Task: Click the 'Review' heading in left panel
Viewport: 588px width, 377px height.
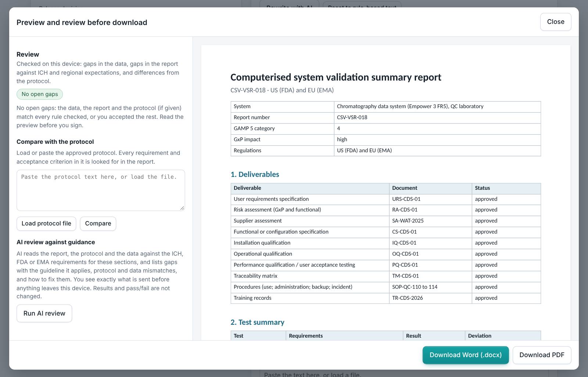Action: point(28,54)
